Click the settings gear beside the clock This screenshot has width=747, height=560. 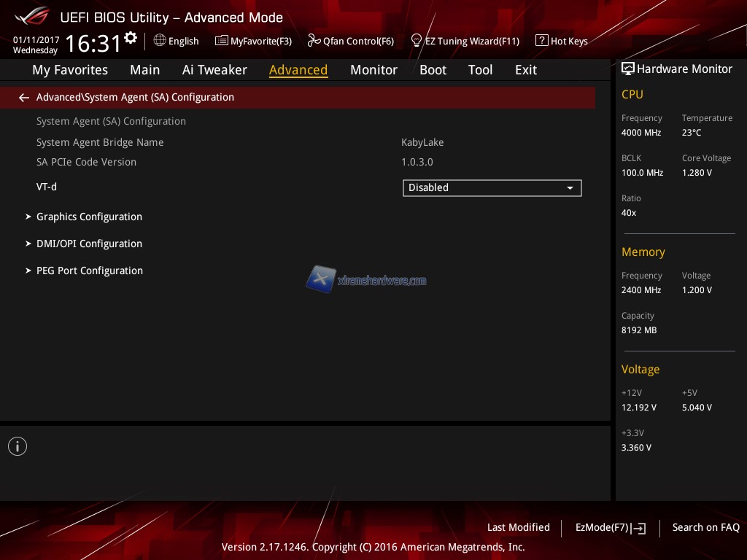131,38
